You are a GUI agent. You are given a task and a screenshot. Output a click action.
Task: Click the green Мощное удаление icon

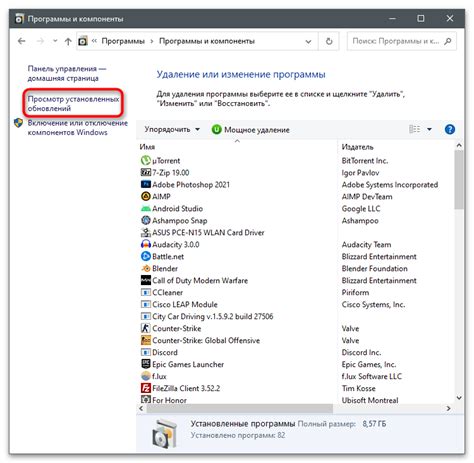(x=216, y=129)
